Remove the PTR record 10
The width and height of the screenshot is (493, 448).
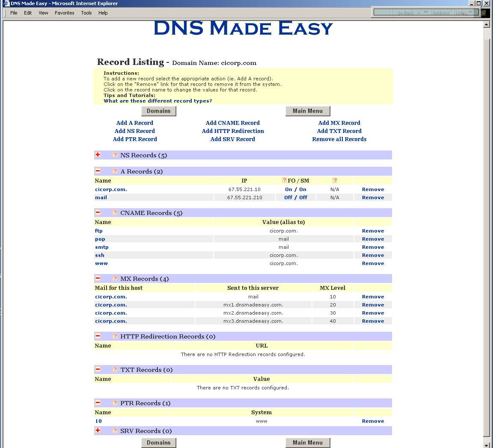coord(373,421)
